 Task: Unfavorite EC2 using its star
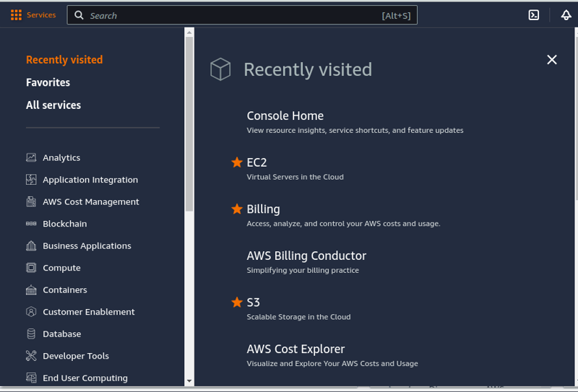[x=237, y=162]
